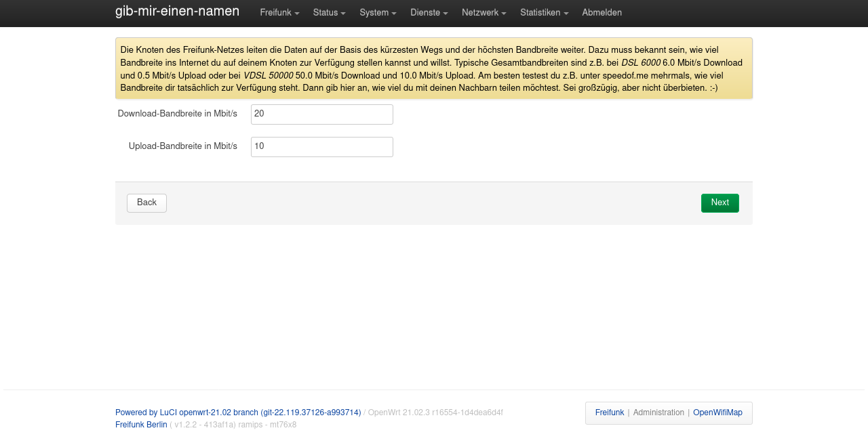The width and height of the screenshot is (868, 443).
Task: Show the Statistiken dropdown
Action: [544, 13]
